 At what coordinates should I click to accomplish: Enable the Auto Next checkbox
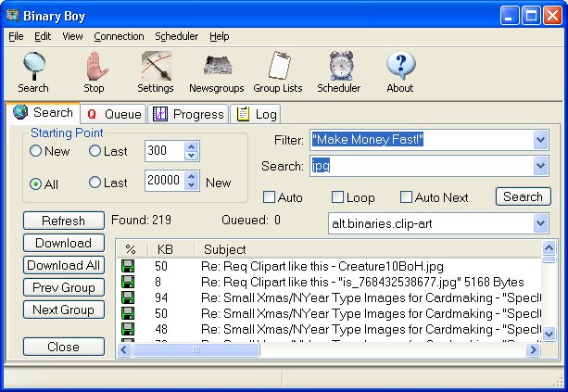(x=406, y=197)
